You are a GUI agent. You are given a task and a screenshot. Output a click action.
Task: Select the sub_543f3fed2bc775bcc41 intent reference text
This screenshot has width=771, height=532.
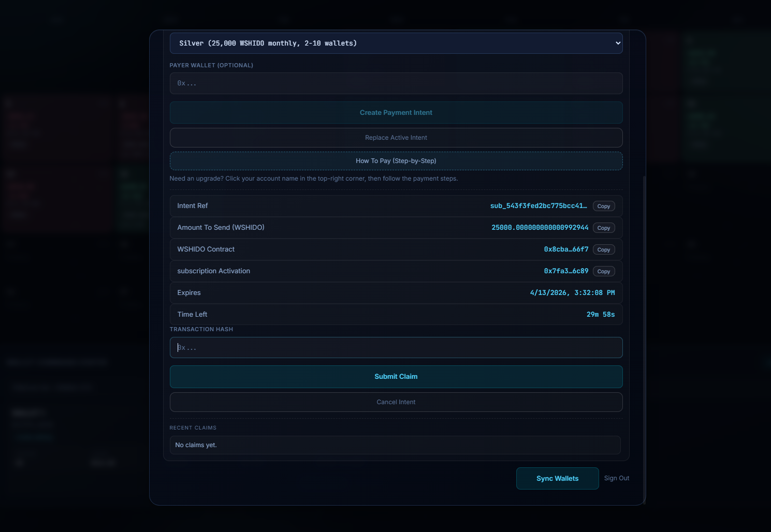click(x=538, y=206)
